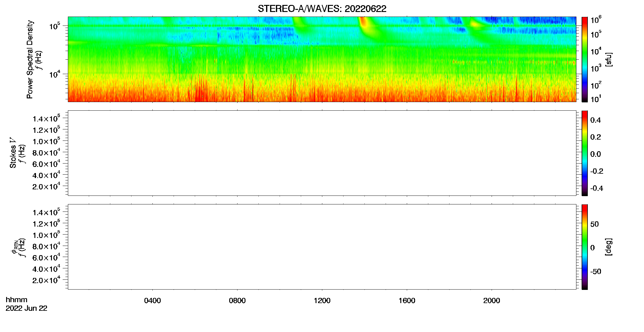Click the empty Stokes V plot panel
The width and height of the screenshot is (644, 332).
coord(322,153)
